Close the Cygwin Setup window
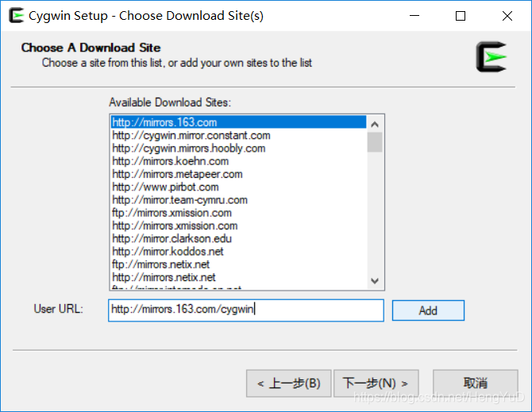Viewport: 532px width, 412px height. [x=507, y=16]
